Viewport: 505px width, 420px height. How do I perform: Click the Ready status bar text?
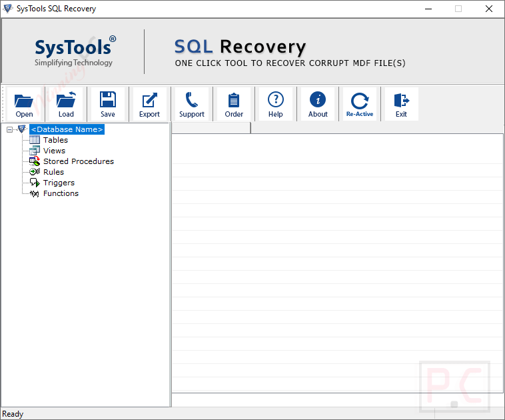[13, 414]
